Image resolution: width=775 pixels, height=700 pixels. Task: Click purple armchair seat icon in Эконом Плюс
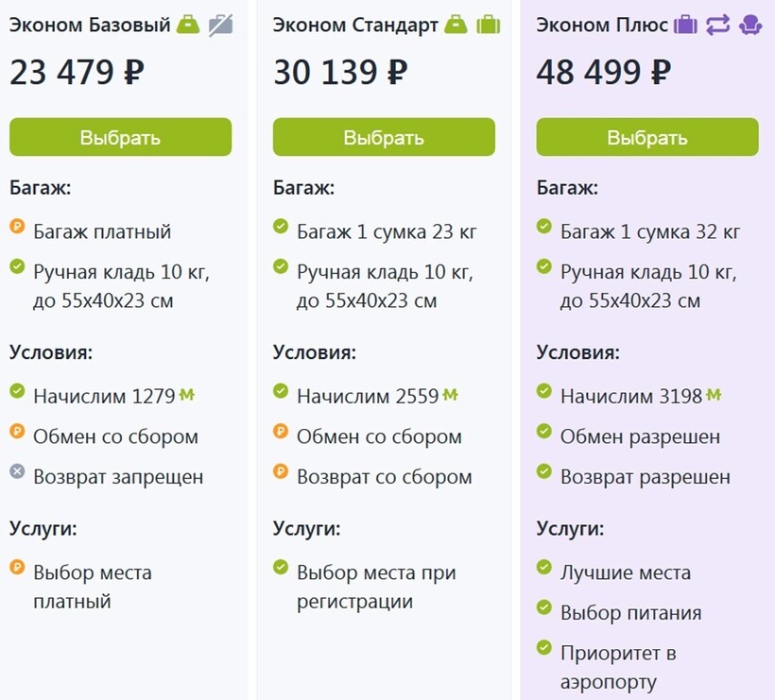(750, 26)
